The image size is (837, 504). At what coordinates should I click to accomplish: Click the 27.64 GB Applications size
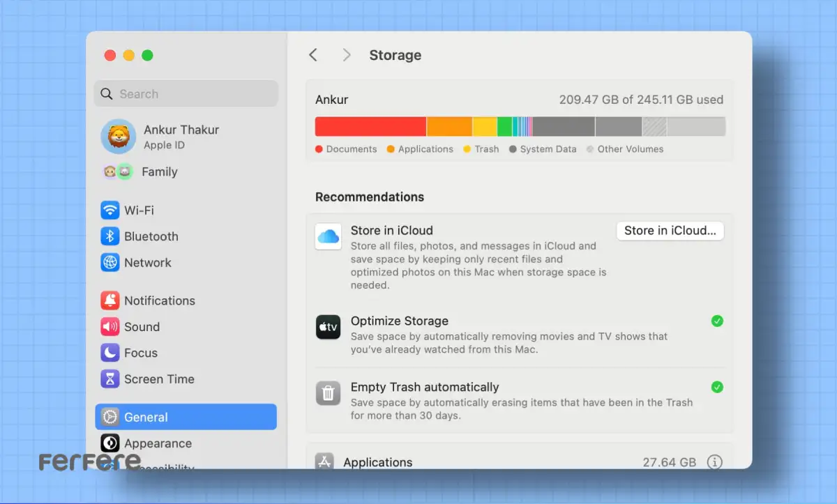[670, 462]
